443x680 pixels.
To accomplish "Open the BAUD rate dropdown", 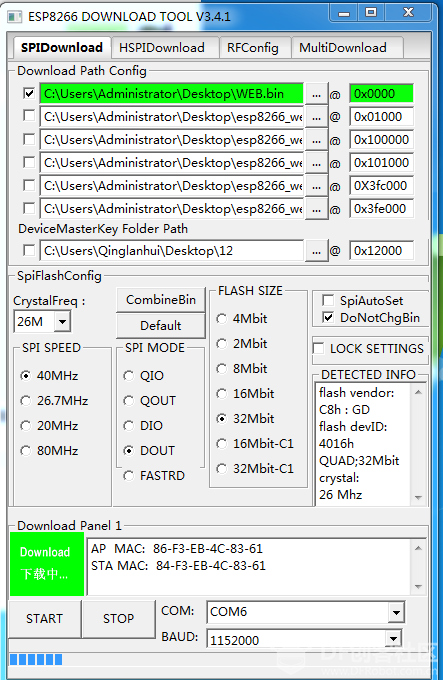I will 393,639.
